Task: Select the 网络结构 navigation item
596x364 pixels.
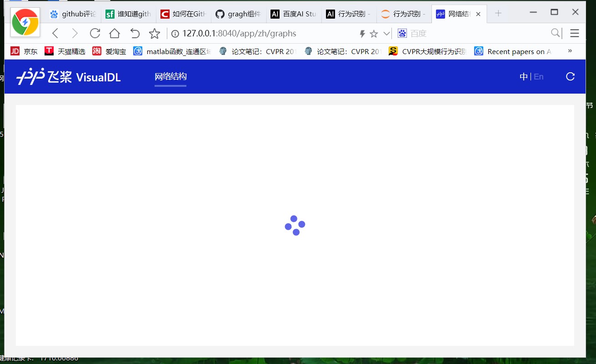Action: (170, 76)
